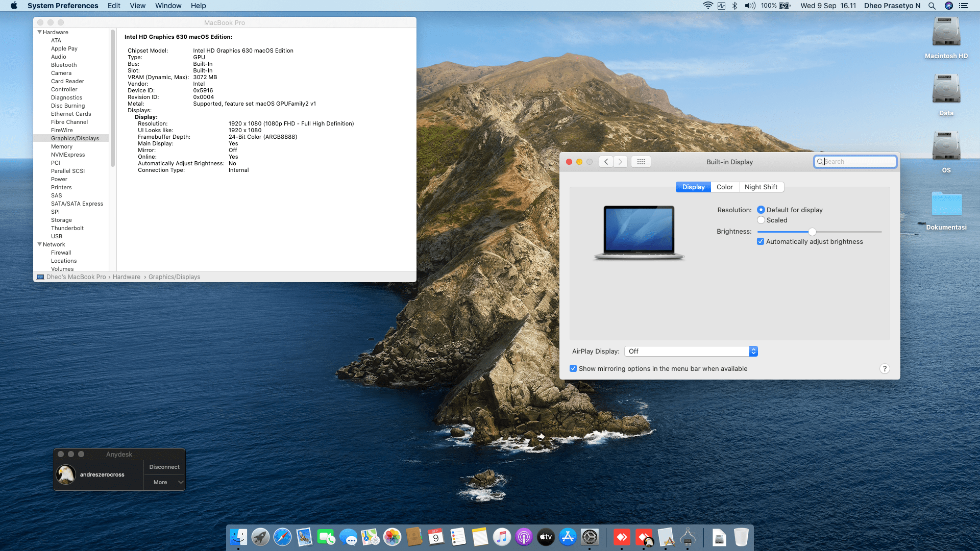
Task: Go back in Built-in Display preferences
Action: click(x=606, y=162)
